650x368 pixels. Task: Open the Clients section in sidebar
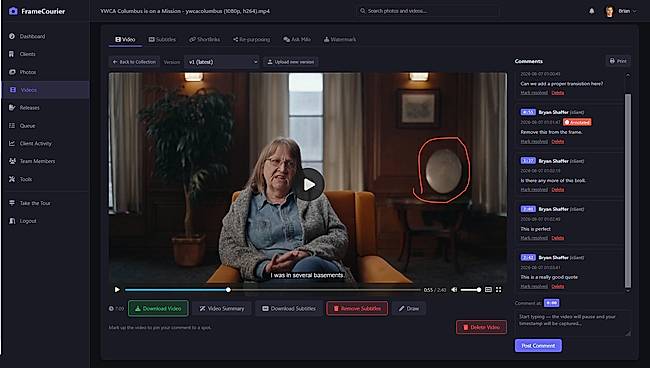45,54
